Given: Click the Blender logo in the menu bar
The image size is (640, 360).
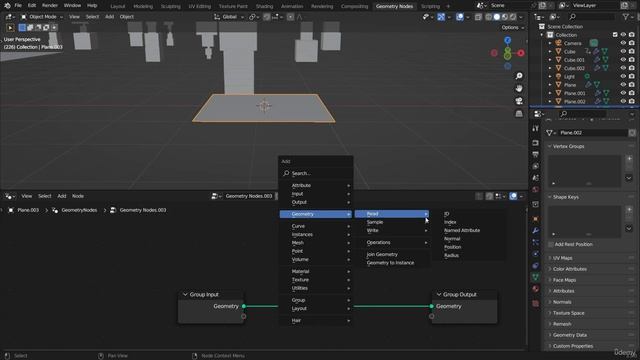Looking at the screenshot, I should 7,6.
